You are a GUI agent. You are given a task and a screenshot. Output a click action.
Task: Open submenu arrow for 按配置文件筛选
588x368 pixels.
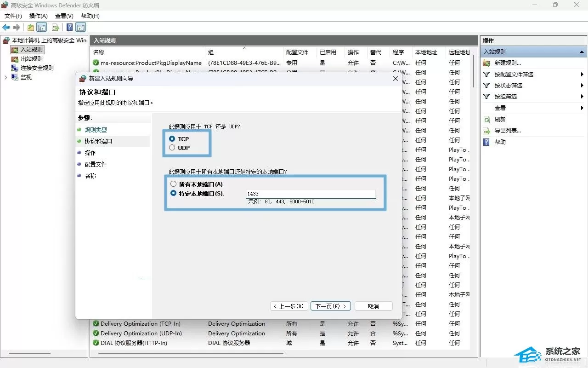(x=582, y=74)
